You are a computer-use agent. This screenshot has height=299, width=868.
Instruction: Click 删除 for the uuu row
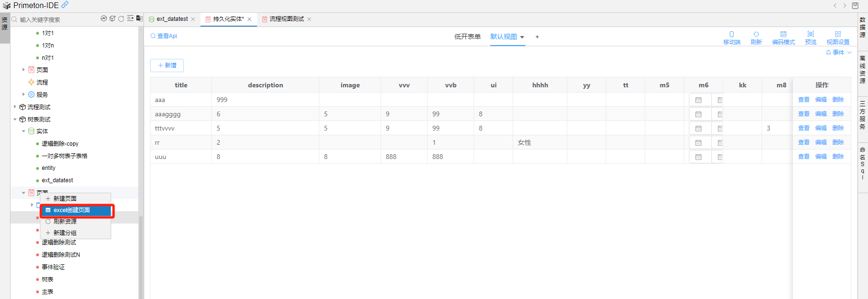pyautogui.click(x=838, y=157)
